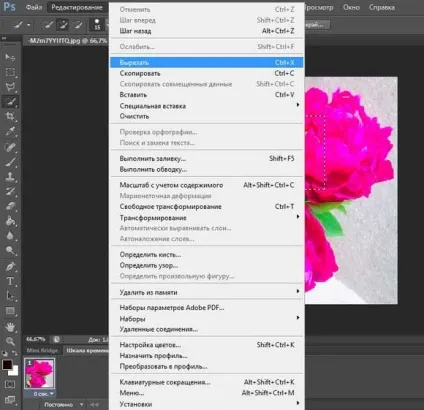Image resolution: width=424 pixels, height=410 pixels.
Task: Choose 'Скопировать' menu item
Action: click(x=207, y=73)
